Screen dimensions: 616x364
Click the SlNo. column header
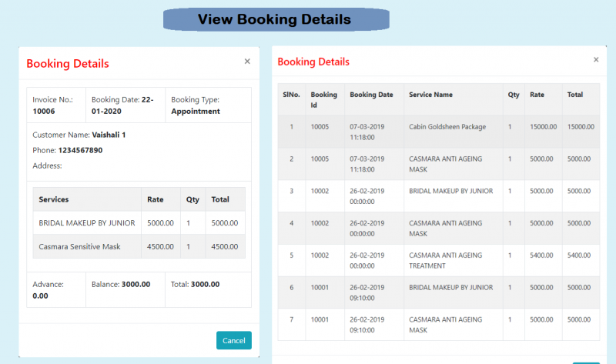tap(291, 95)
